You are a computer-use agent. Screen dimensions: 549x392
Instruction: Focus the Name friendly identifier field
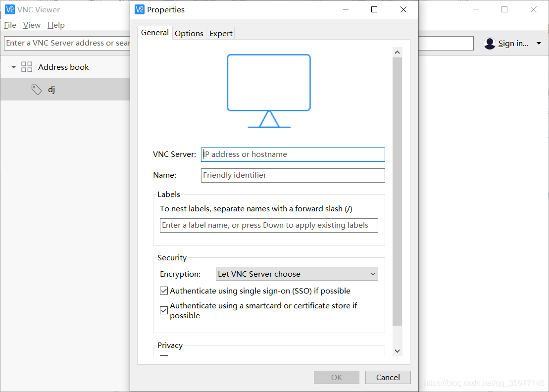pyautogui.click(x=293, y=175)
